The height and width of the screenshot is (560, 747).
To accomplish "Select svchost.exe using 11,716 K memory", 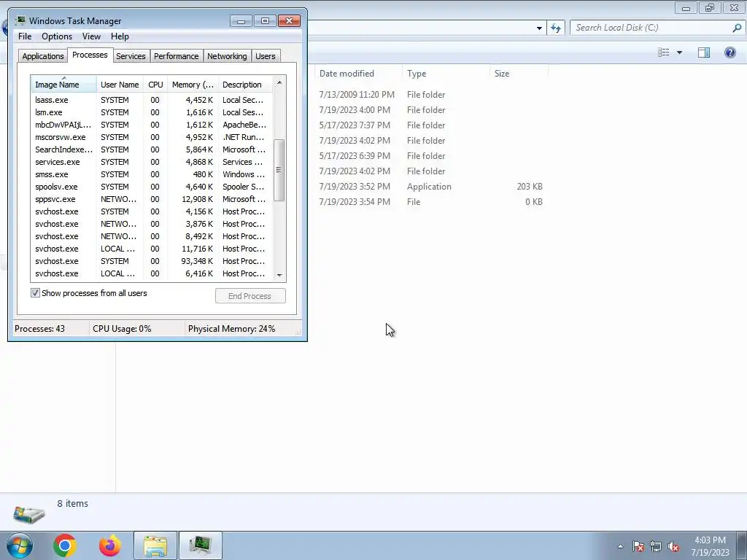I will click(152, 249).
